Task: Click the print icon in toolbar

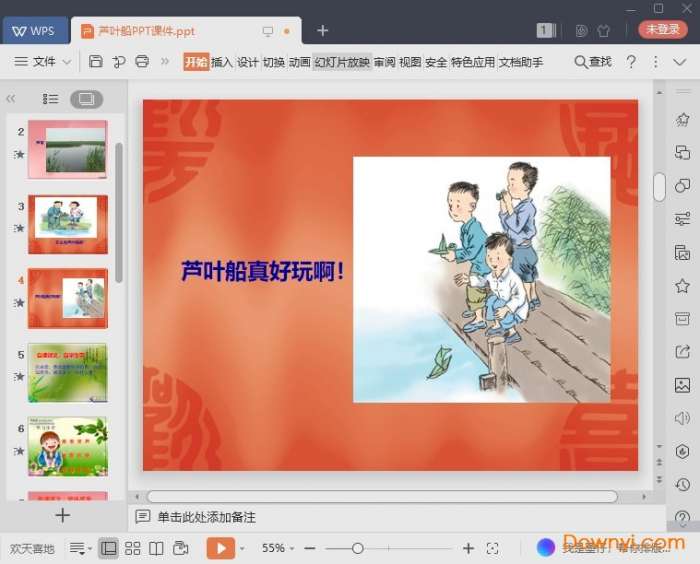Action: (142, 61)
